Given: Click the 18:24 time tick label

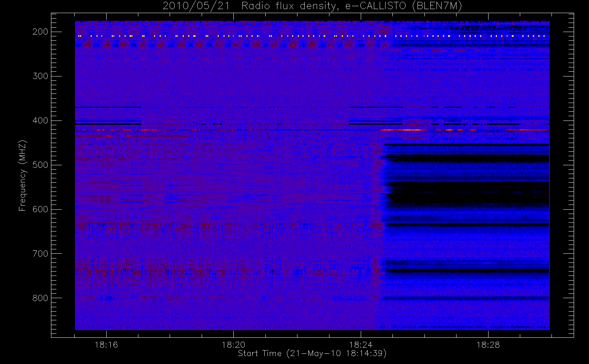Looking at the screenshot, I should pyautogui.click(x=361, y=345).
